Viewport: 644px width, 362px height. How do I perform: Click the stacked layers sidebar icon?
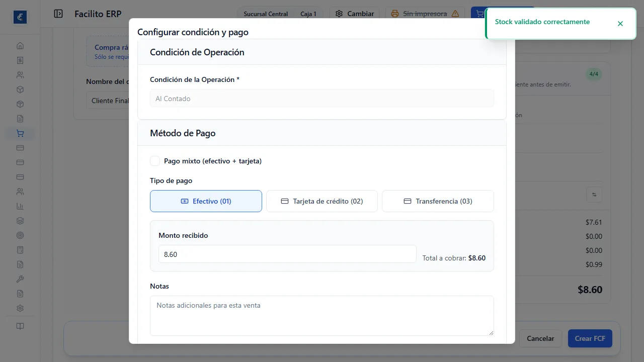[20, 221]
